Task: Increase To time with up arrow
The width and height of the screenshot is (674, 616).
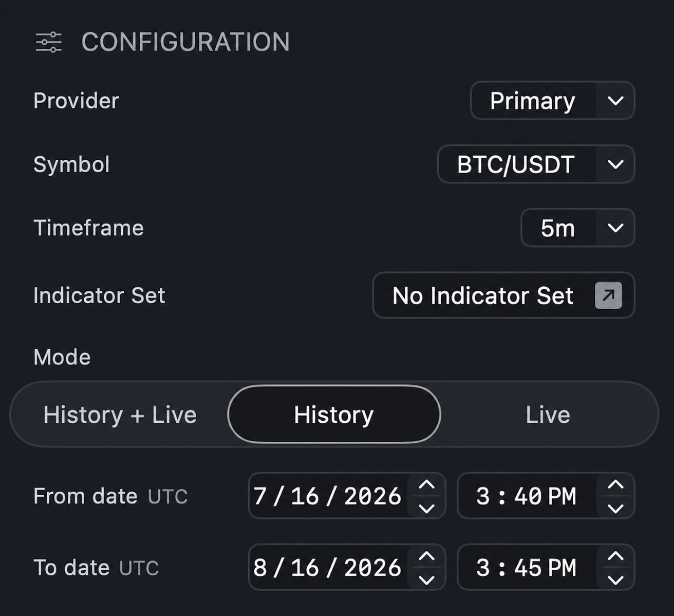Action: click(615, 556)
